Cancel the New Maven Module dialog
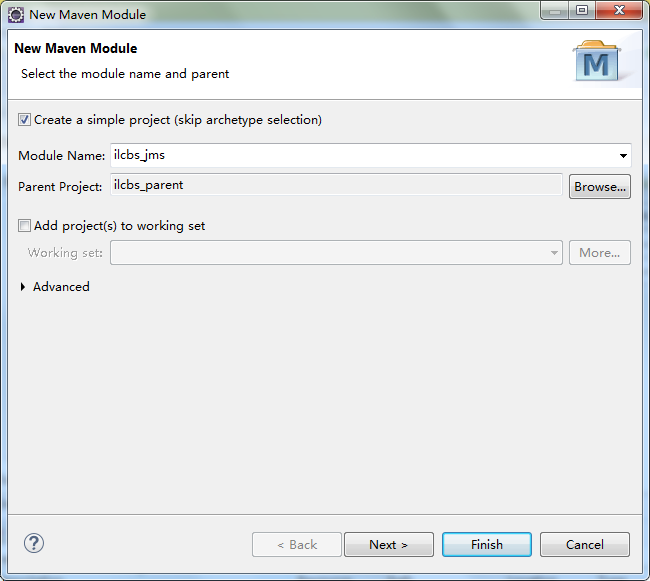Image resolution: width=650 pixels, height=581 pixels. tap(585, 545)
